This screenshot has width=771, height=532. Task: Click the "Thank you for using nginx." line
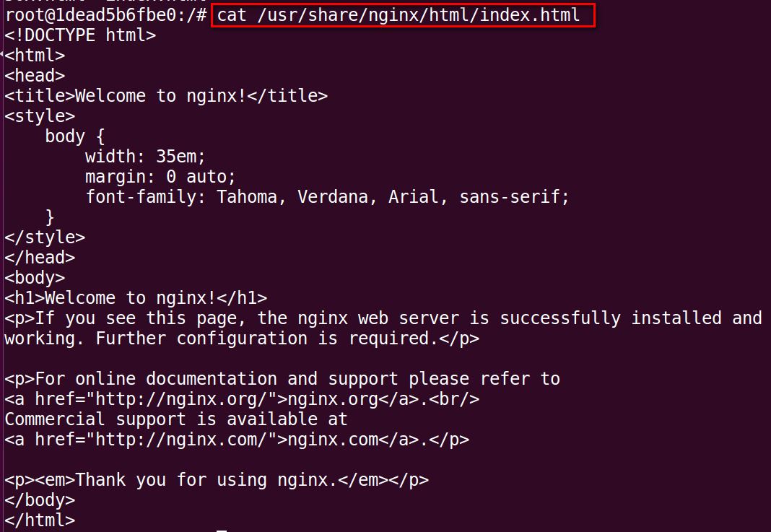[x=217, y=479]
